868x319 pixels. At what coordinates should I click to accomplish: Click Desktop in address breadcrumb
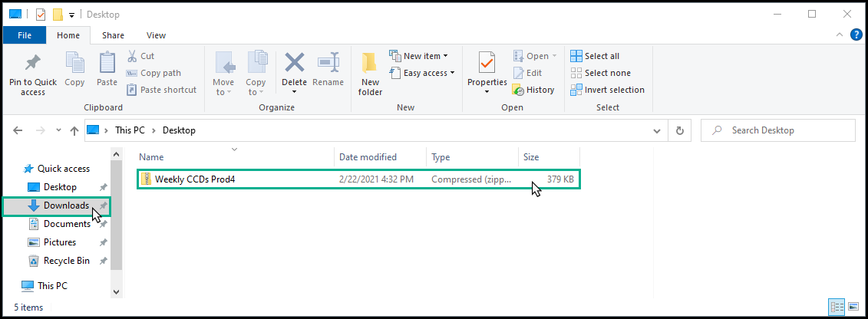(179, 131)
